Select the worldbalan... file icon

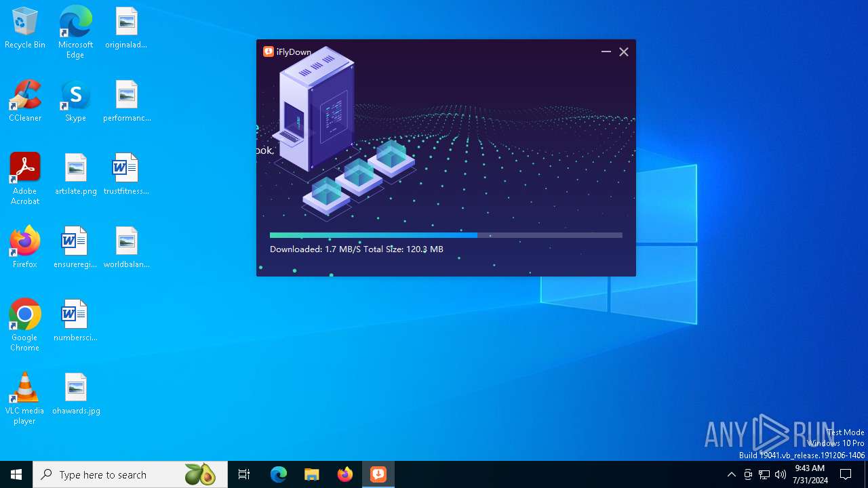pyautogui.click(x=127, y=248)
